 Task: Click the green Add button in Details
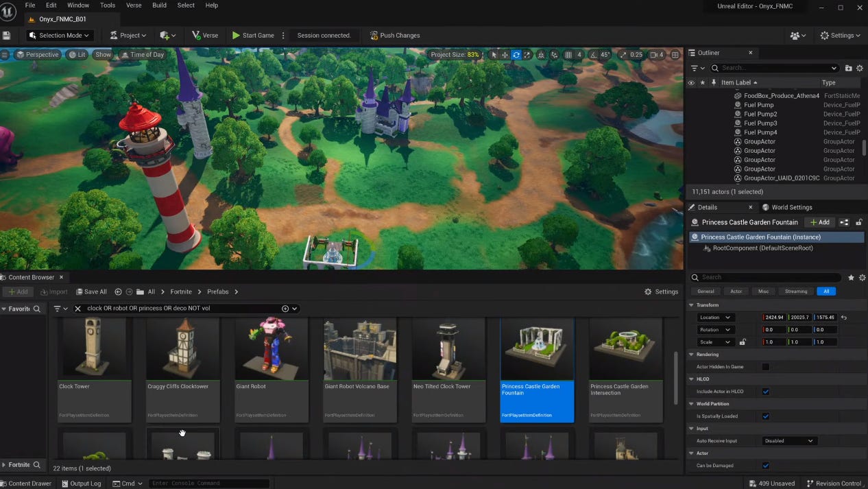(819, 222)
